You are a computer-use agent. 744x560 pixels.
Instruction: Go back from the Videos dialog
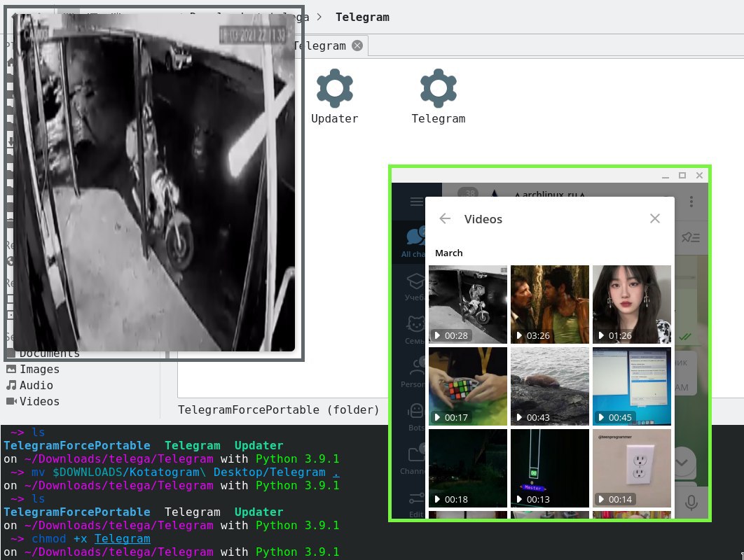pyautogui.click(x=445, y=218)
